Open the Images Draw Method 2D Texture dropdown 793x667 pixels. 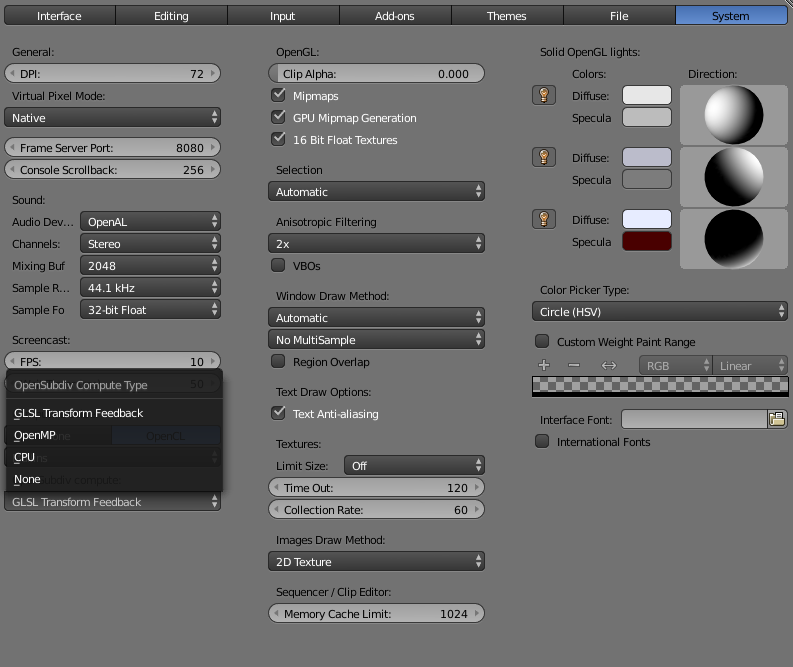[376, 561]
